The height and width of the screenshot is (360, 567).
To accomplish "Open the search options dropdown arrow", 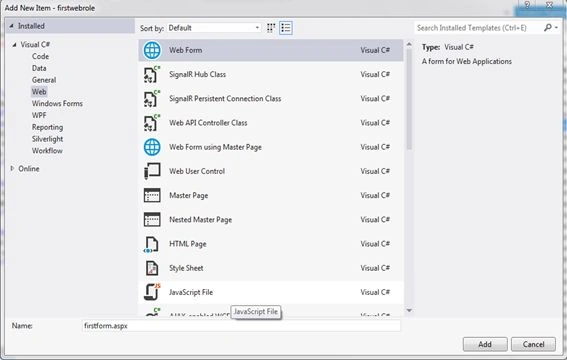I will pyautogui.click(x=556, y=27).
